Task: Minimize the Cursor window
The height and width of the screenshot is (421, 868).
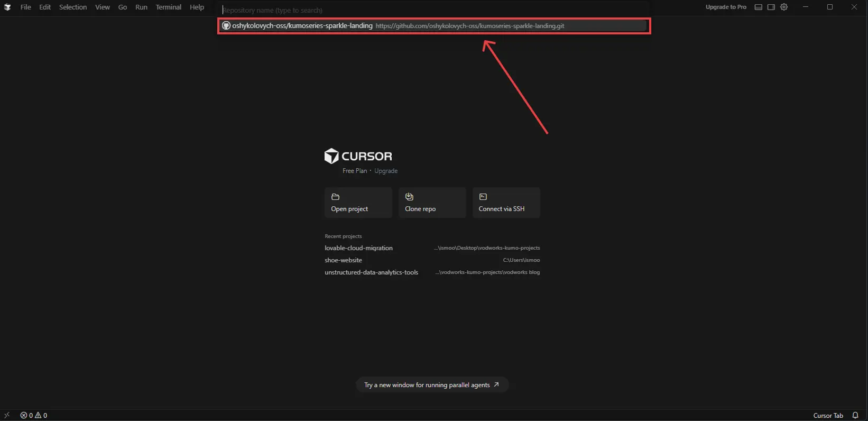Action: tap(806, 7)
